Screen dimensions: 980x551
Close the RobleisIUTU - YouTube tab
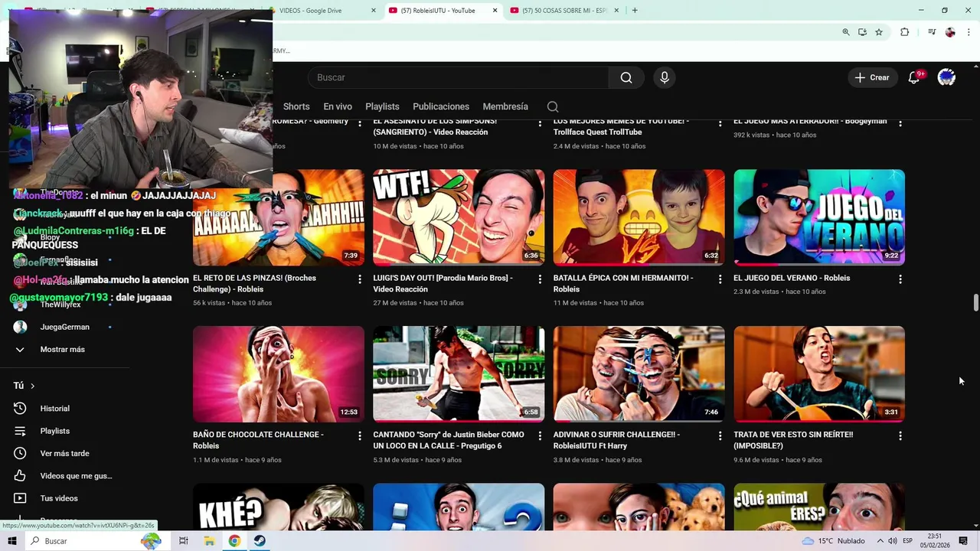point(495,11)
